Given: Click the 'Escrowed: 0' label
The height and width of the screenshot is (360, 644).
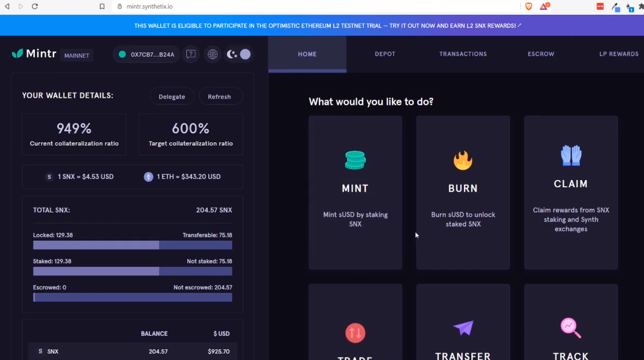Looking at the screenshot, I should click(50, 287).
